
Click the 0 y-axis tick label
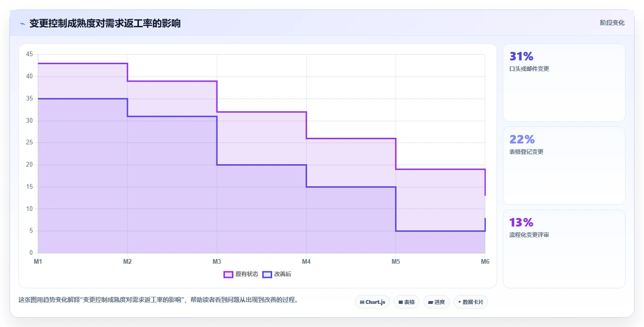click(x=31, y=253)
